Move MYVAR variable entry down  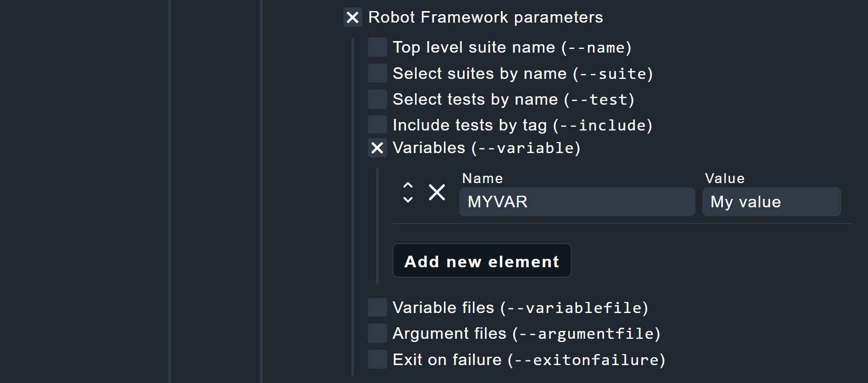pos(408,199)
